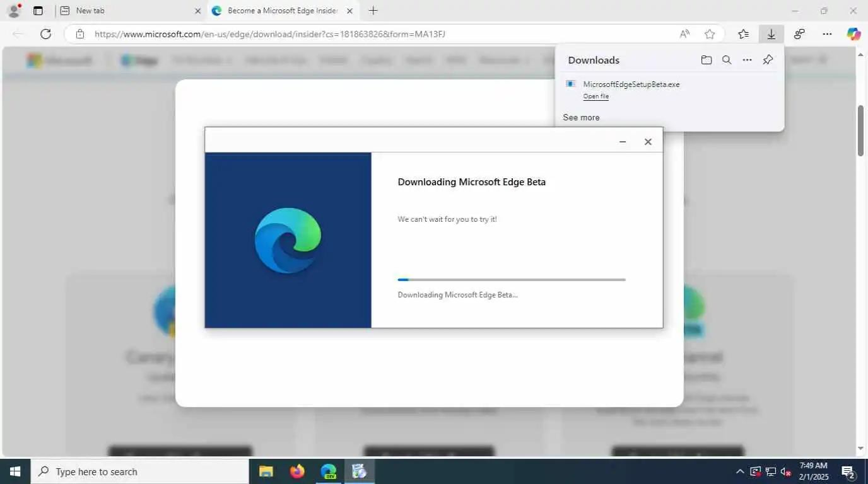Screen dimensions: 868x484
Task: Click the taskbar search box
Action: coord(139,471)
